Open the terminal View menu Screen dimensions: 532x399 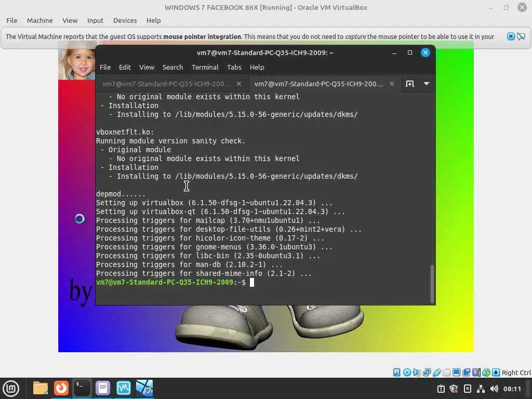pos(147,67)
